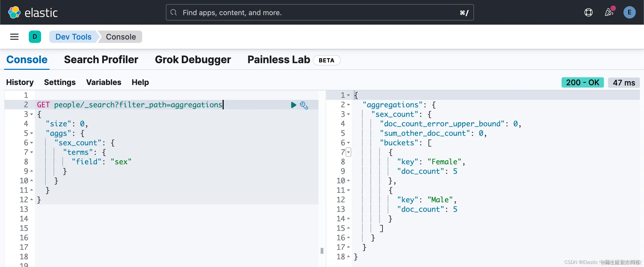Image resolution: width=644 pixels, height=267 pixels.
Task: Click the Console breadcrumb
Action: click(x=121, y=37)
